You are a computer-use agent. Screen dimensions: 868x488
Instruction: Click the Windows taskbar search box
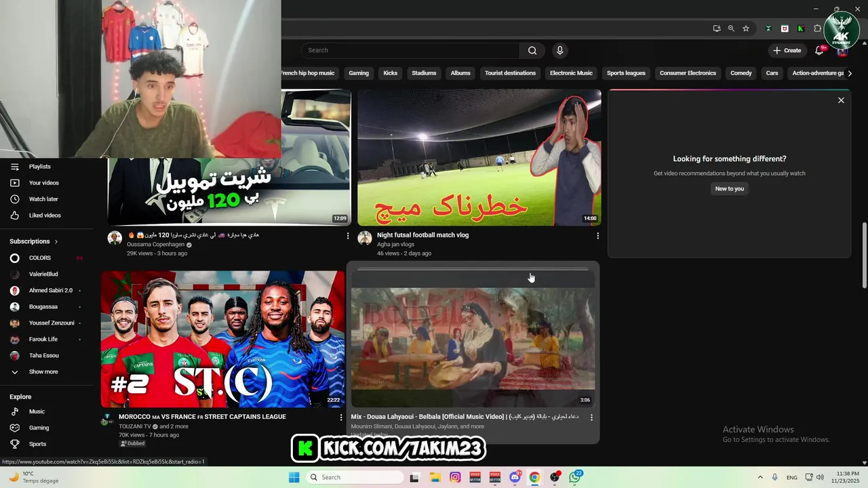(355, 477)
